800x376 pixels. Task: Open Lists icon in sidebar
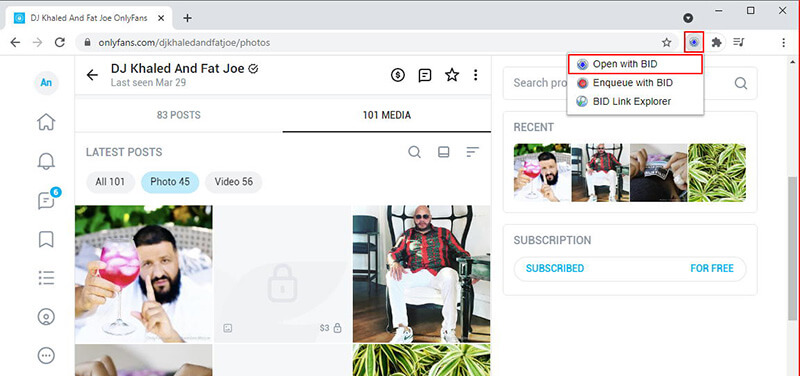tap(46, 278)
